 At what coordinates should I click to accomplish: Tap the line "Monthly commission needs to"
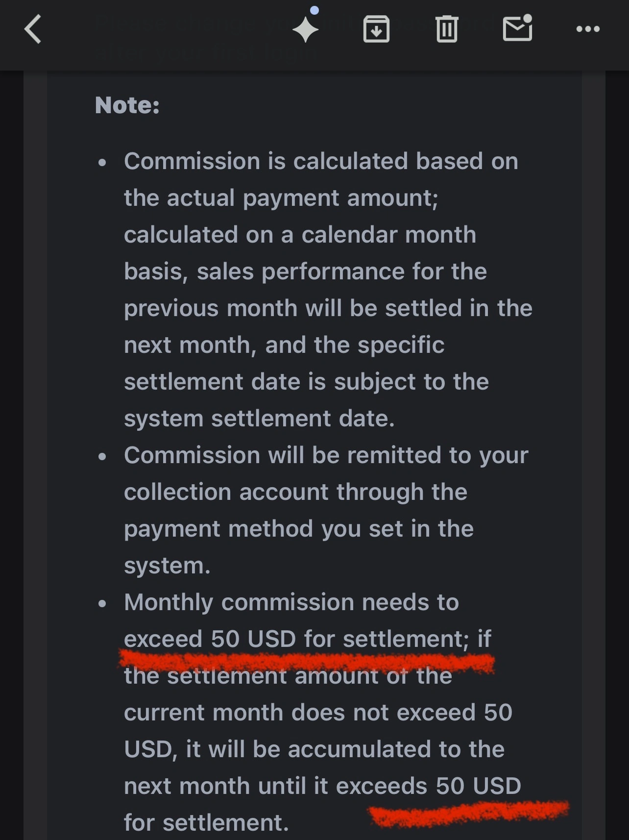[291, 602]
